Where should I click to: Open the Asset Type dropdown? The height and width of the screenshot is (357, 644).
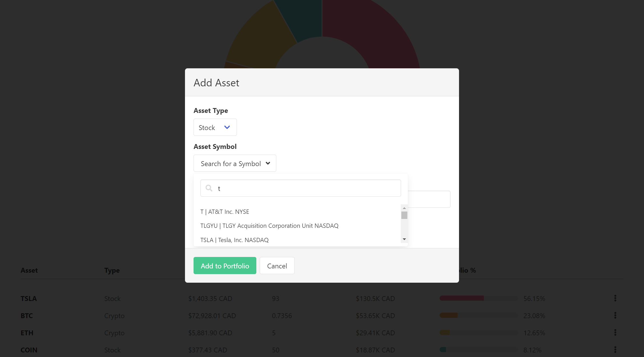[x=215, y=127]
